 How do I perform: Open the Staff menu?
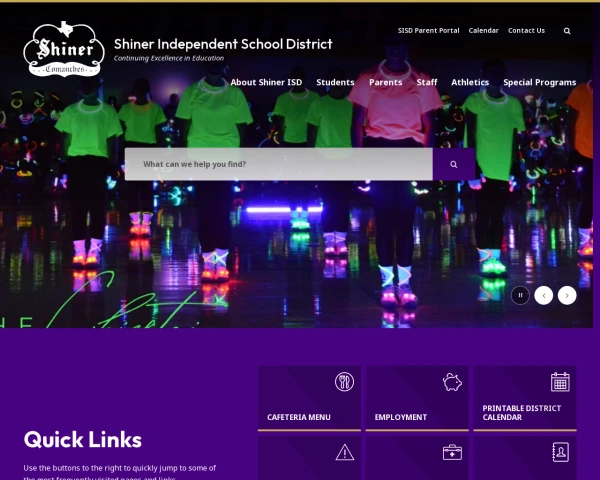(x=427, y=82)
